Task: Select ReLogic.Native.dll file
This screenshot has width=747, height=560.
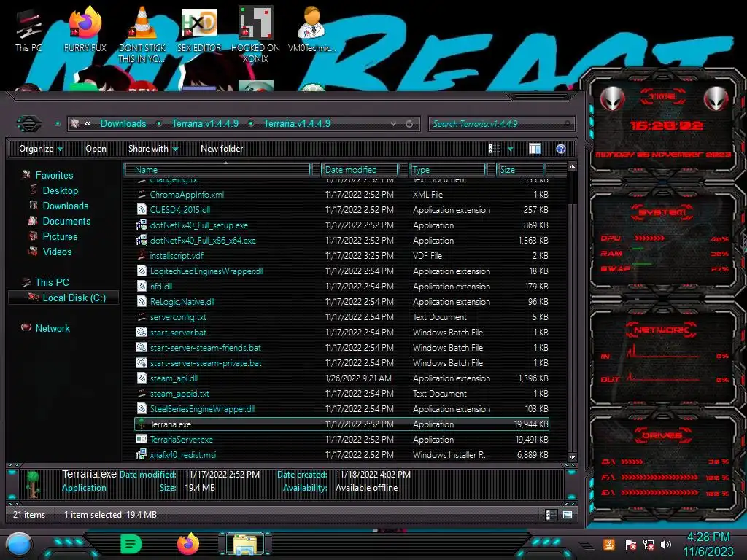Action: (x=182, y=301)
